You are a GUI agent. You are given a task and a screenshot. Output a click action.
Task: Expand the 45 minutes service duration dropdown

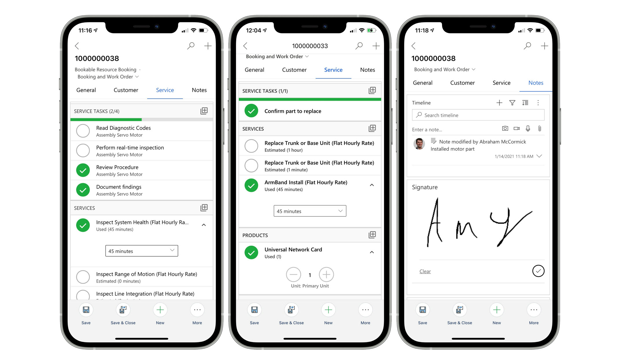(309, 211)
